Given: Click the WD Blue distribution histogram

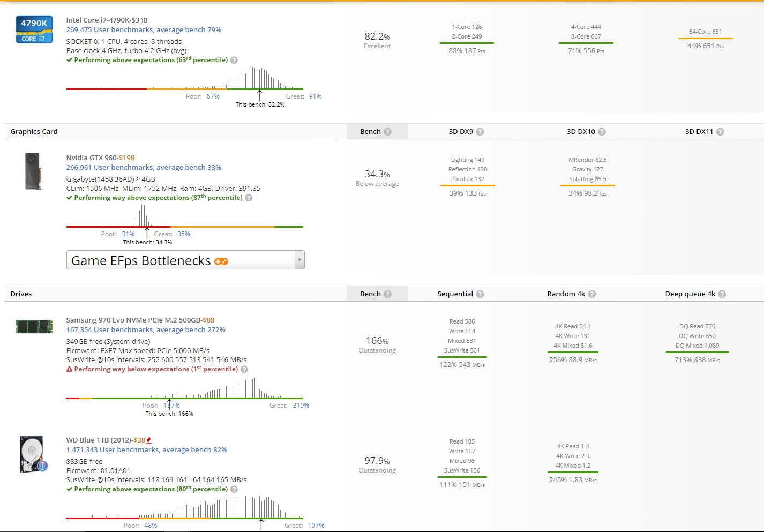Looking at the screenshot, I should point(185,507).
